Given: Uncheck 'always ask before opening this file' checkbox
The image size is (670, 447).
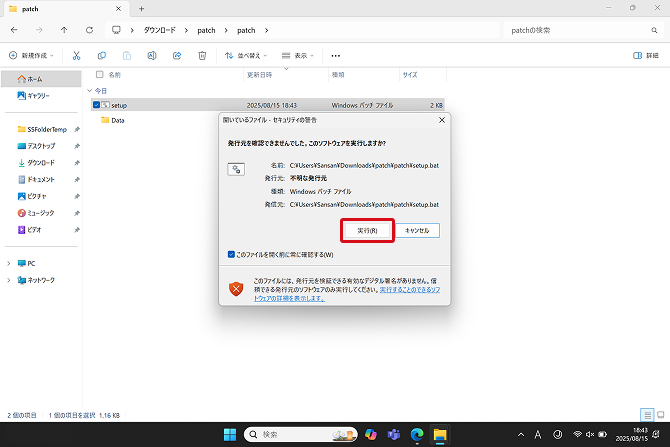Looking at the screenshot, I should 231,255.
